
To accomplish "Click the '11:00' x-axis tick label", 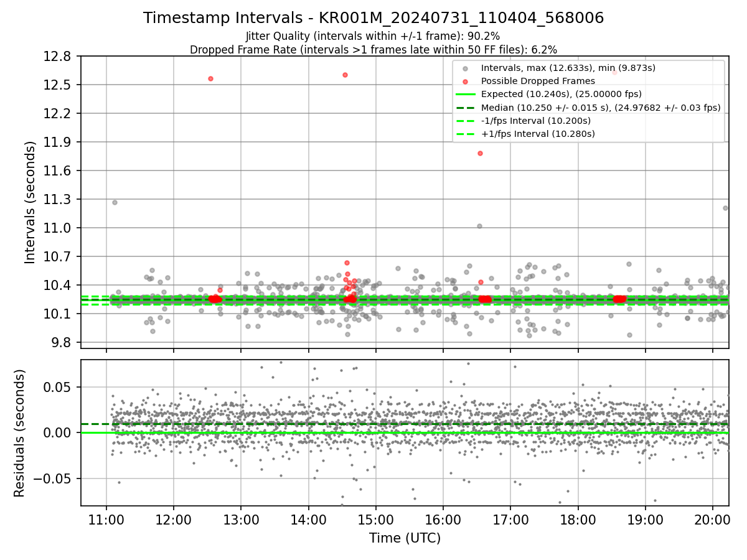I will [x=106, y=519].
